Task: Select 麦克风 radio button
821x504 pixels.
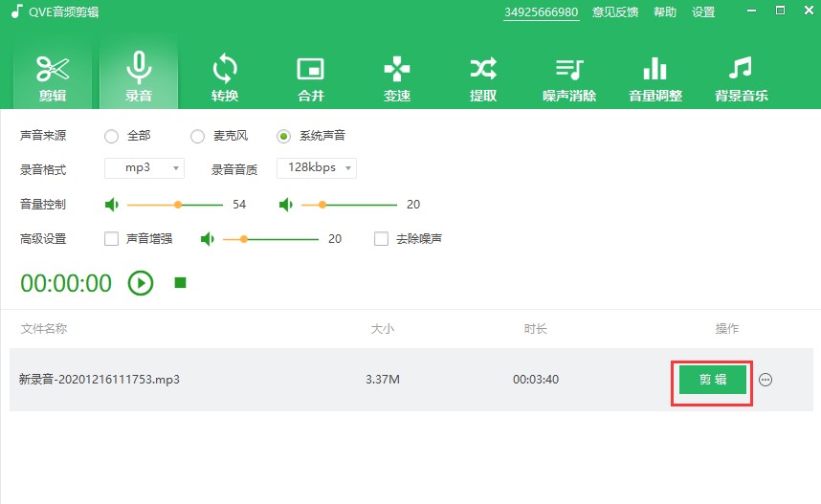Action: coord(198,136)
